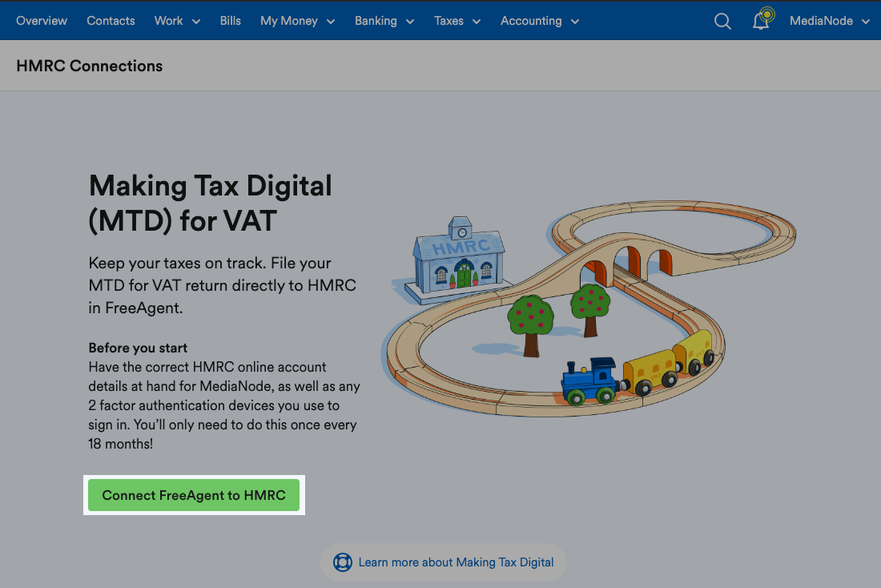
Task: Click Connect FreeAgent to HMRC
Action: point(193,494)
